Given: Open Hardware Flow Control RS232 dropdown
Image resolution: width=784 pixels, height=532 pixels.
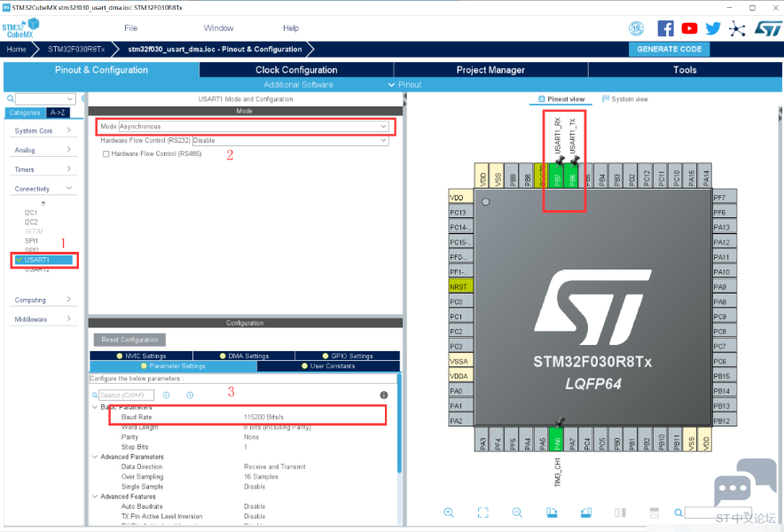Looking at the screenshot, I should [x=291, y=140].
